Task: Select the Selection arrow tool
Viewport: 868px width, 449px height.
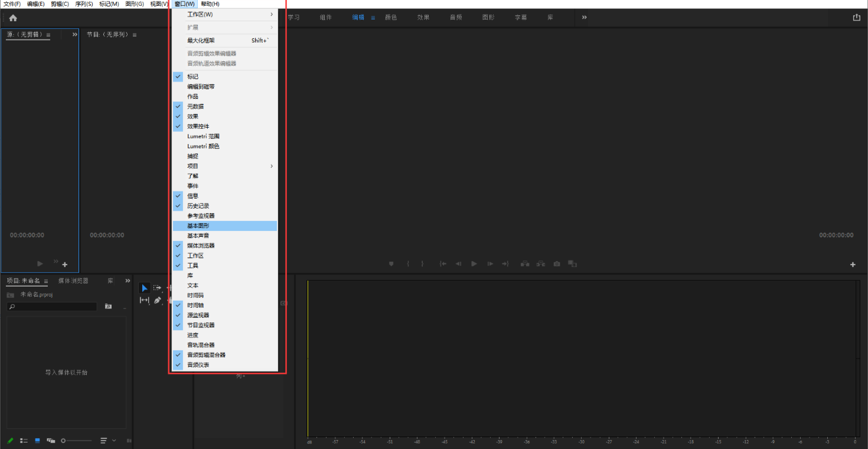Action: [144, 288]
